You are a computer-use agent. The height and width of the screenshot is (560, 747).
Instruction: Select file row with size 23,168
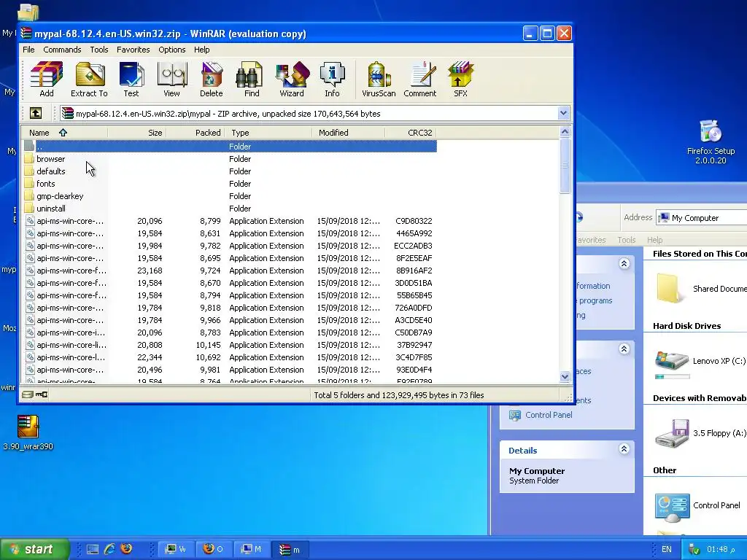228,270
